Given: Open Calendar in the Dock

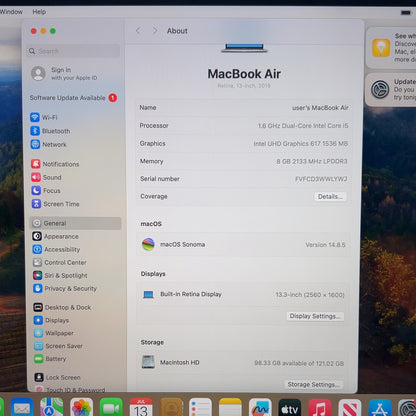Looking at the screenshot, I should tap(141, 407).
